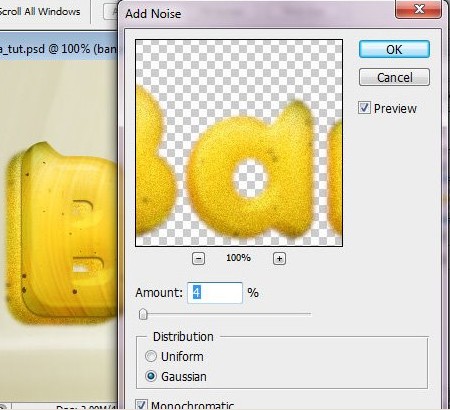Click the filter preview thumbnail
450x410 pixels.
(x=239, y=143)
